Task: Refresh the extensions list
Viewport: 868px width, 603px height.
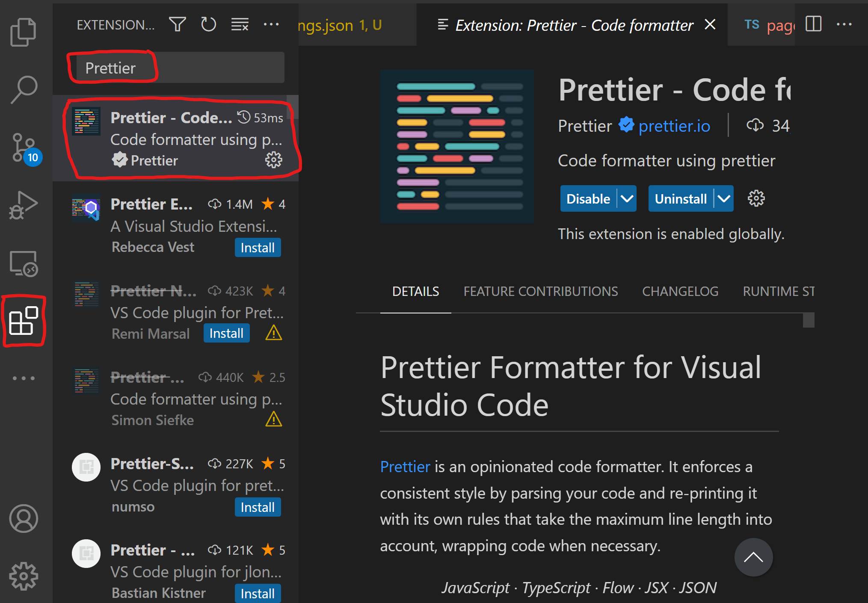Action: [208, 25]
